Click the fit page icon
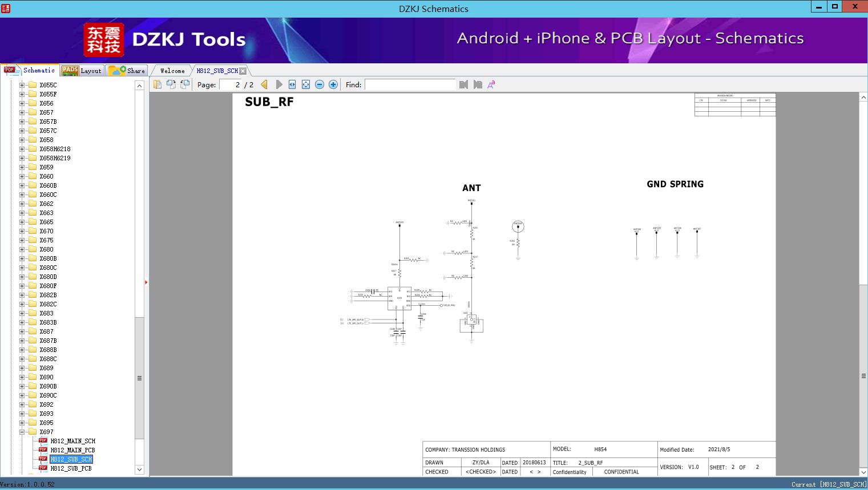 [306, 84]
